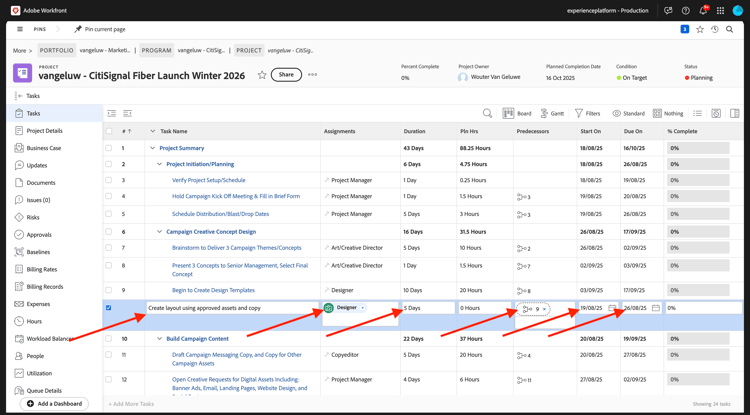Check the box for task 7
750x415 pixels.
[x=109, y=248]
